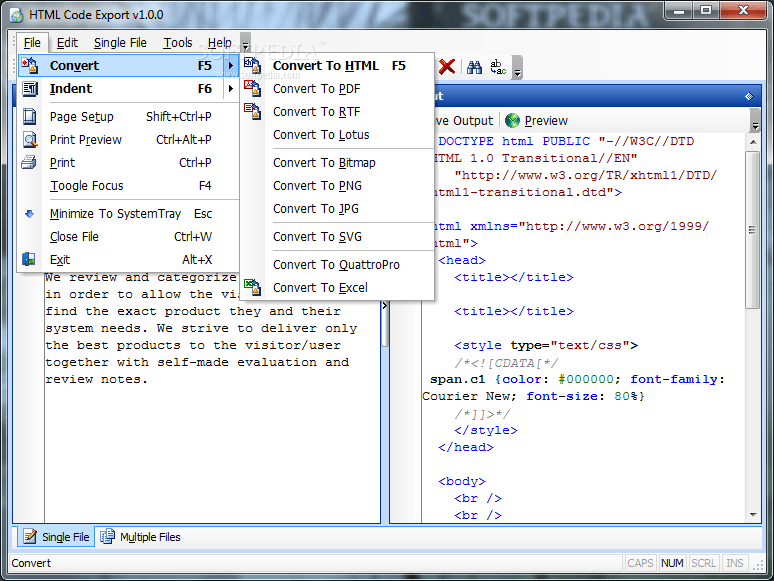The image size is (774, 581).
Task: Click the Indent menu item icon
Action: point(30,88)
